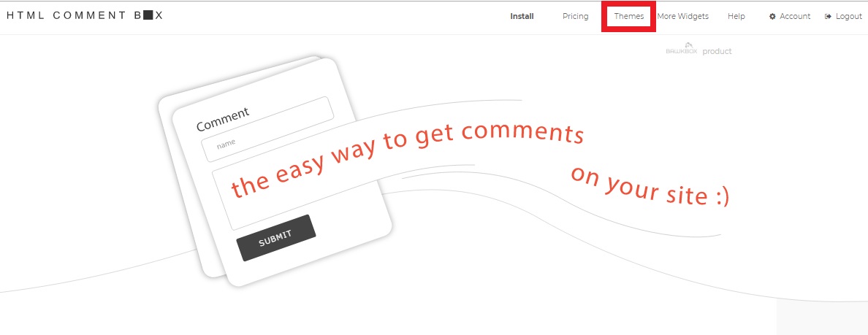Click the large comment text area
This screenshot has width=868, height=335.
(296, 195)
